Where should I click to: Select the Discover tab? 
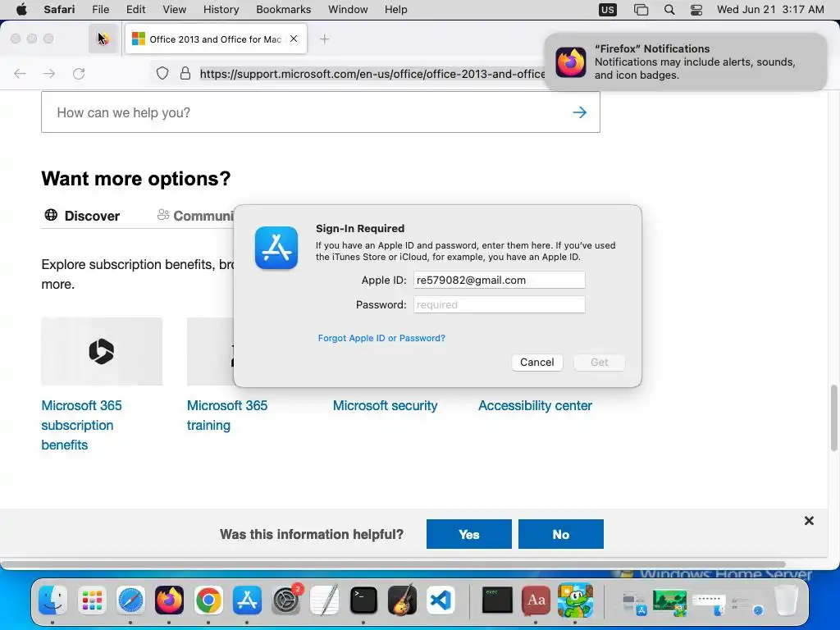pos(82,216)
